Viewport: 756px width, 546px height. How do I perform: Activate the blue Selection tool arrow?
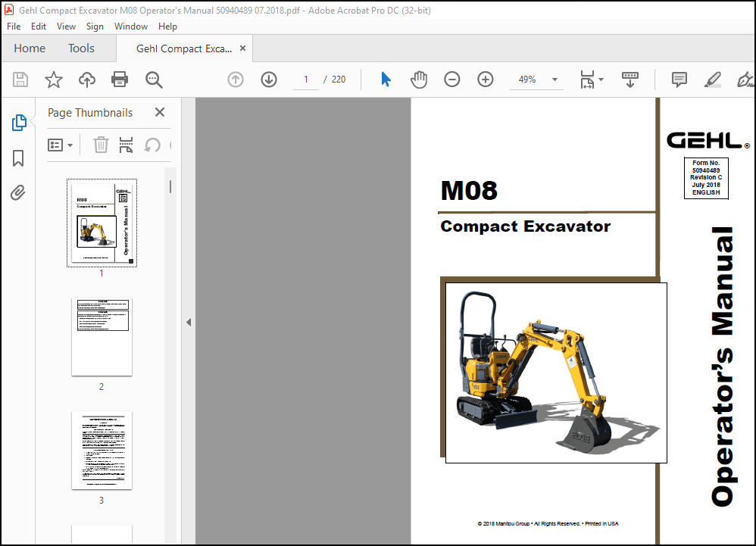tap(386, 79)
